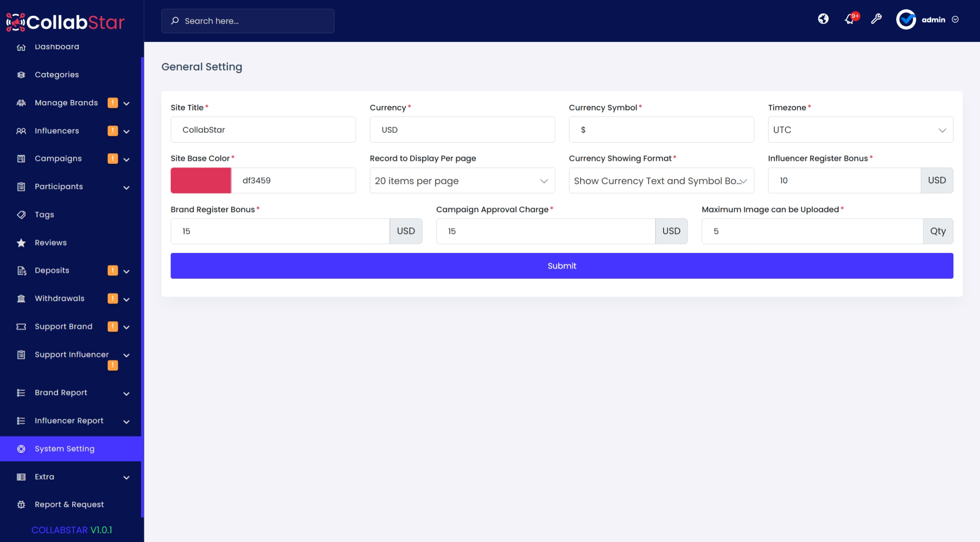Click the Brand Report list icon
The height and width of the screenshot is (542, 980).
tap(21, 393)
